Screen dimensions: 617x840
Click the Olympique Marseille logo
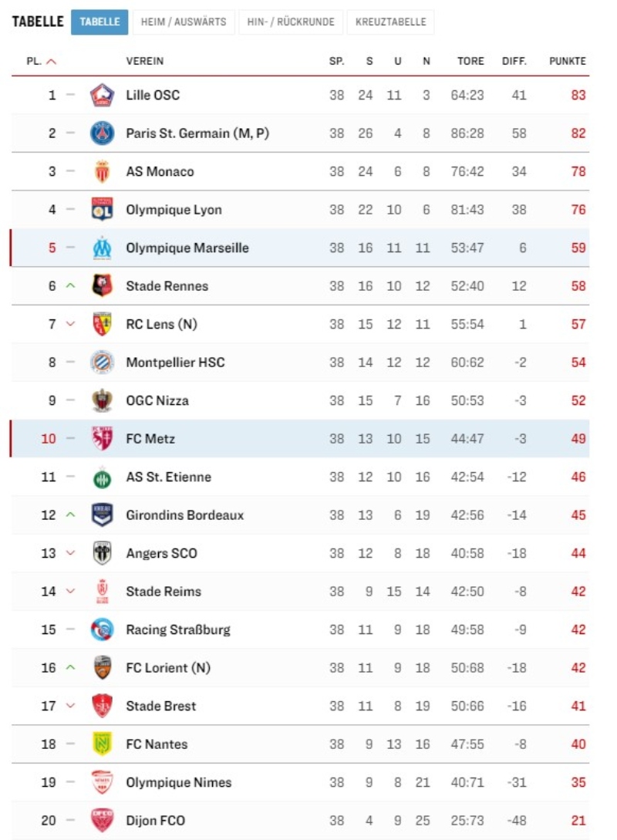click(x=102, y=248)
